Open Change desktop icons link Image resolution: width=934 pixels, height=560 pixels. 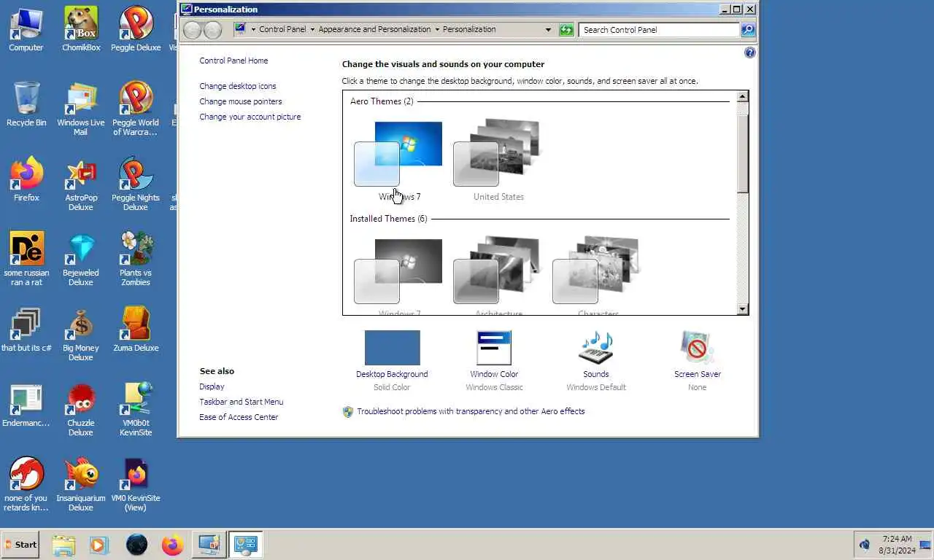[x=238, y=86]
